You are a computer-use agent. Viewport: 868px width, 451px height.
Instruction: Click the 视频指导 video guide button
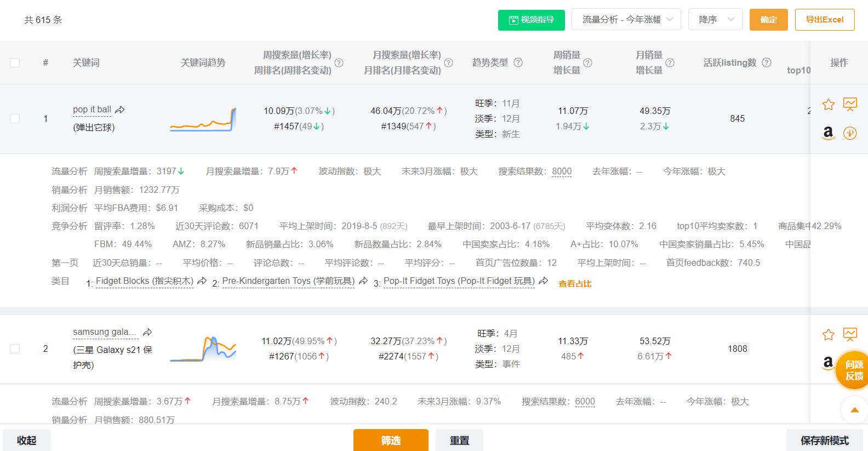coord(531,20)
